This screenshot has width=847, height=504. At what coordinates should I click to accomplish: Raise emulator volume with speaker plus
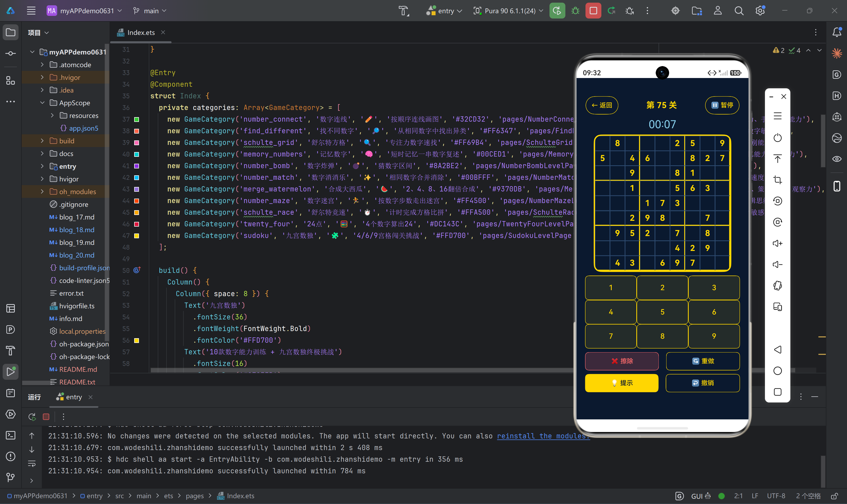[777, 243]
